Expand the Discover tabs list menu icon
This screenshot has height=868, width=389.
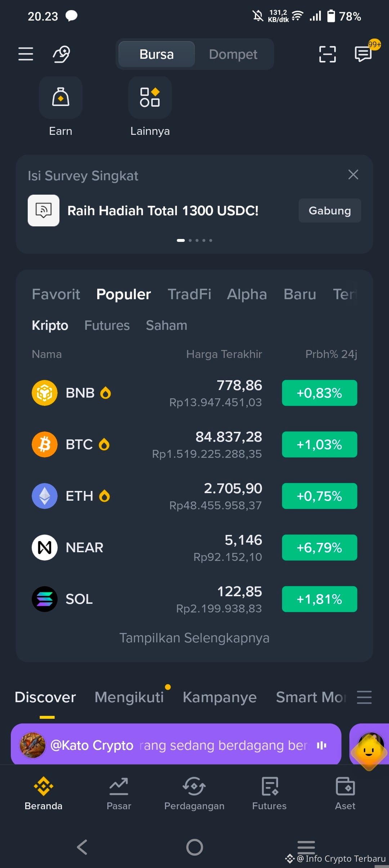364,697
